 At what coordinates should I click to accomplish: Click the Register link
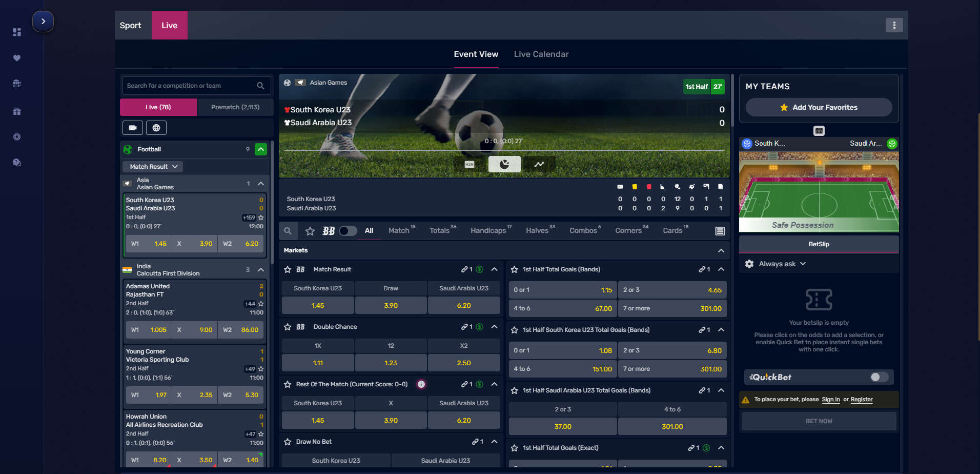pos(862,400)
